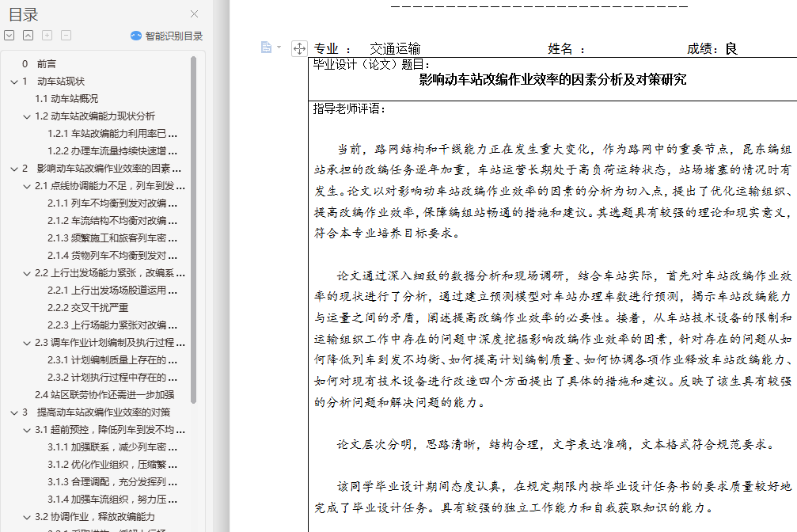Collapse the 1.2 动车站改编能力现状分析 chevron
Viewport: 797px width, 532px height.
(x=27, y=116)
